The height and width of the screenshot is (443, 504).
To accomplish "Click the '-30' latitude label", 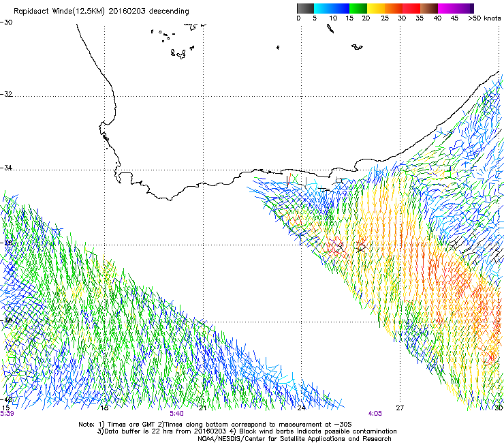I will pyautogui.click(x=6, y=22).
